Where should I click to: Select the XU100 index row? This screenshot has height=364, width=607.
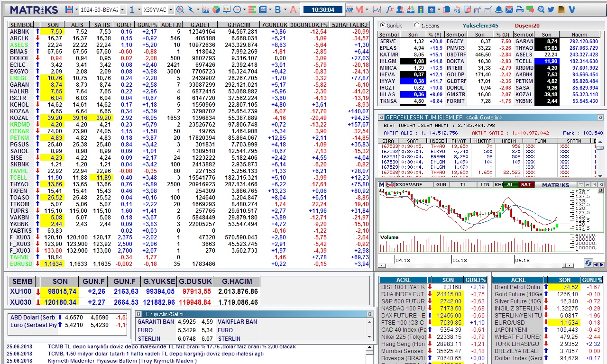(x=134, y=291)
